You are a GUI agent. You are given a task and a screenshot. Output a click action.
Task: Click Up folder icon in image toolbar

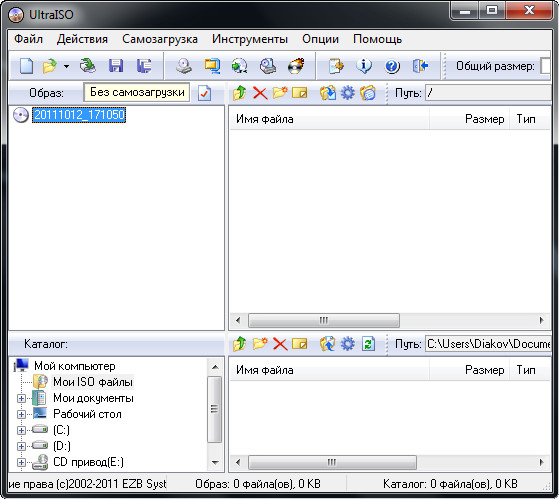(x=240, y=93)
